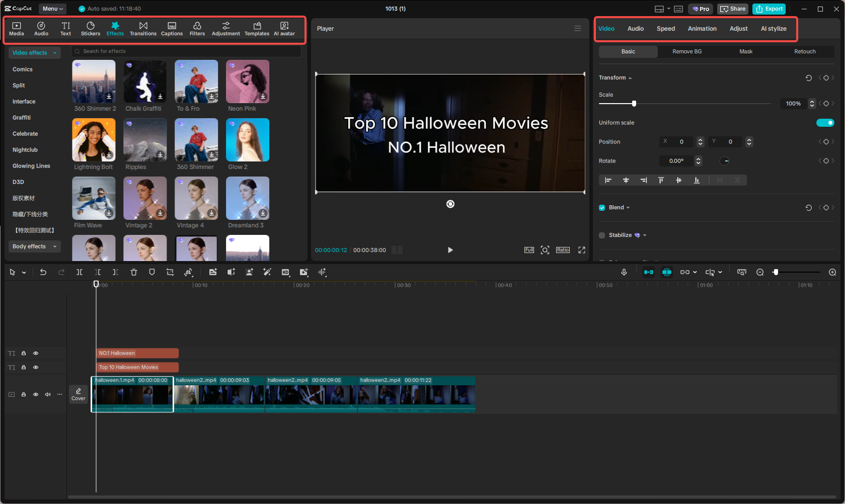Enter fullscreen player with expand icon
Viewport: 845px width, 504px height.
pos(582,250)
